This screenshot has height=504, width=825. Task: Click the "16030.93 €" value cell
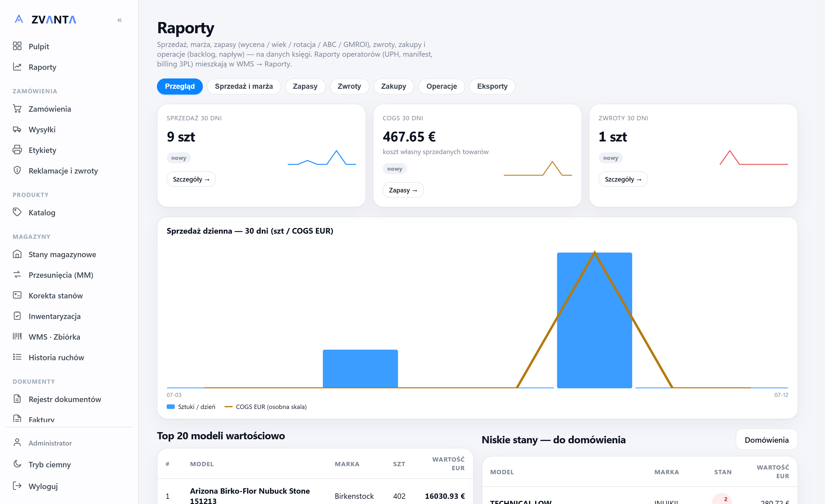pyautogui.click(x=445, y=496)
